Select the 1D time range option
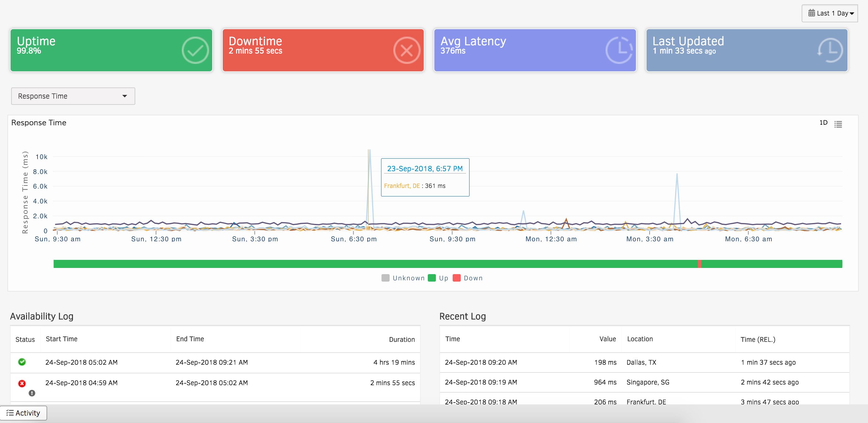868x423 pixels. [823, 122]
